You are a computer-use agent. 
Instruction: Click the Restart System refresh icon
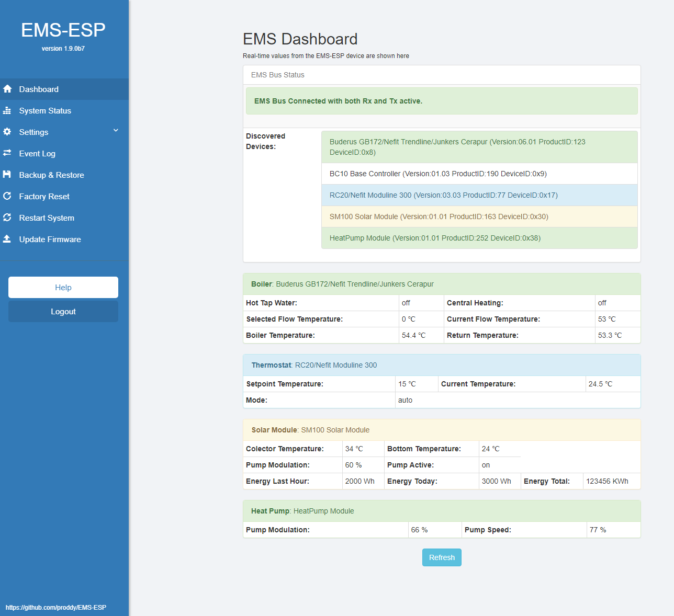pos(7,218)
